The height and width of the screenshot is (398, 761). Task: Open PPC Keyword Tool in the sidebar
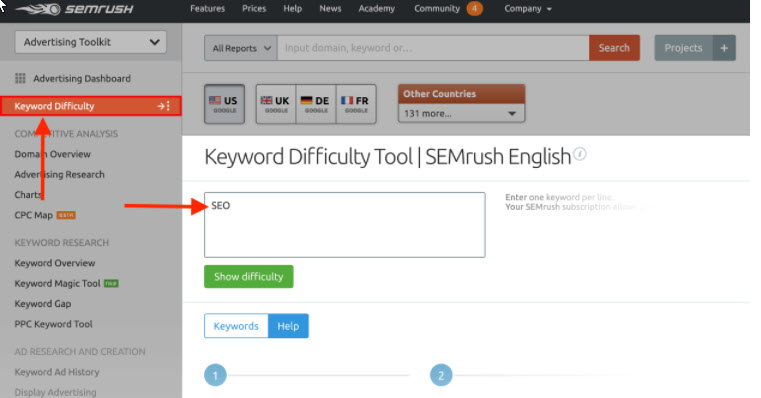(x=53, y=324)
